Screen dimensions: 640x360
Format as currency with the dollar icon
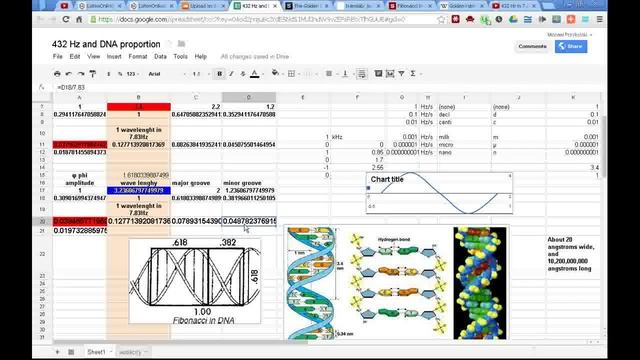coord(109,74)
